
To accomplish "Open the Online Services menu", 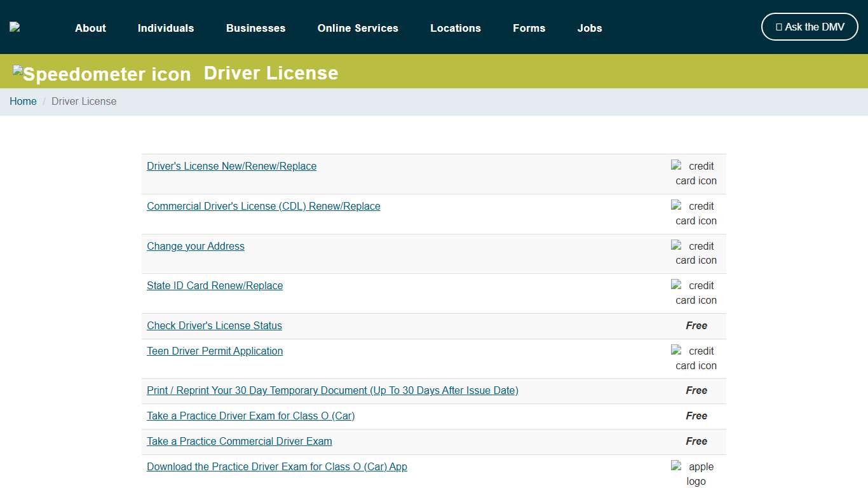I will [x=358, y=28].
